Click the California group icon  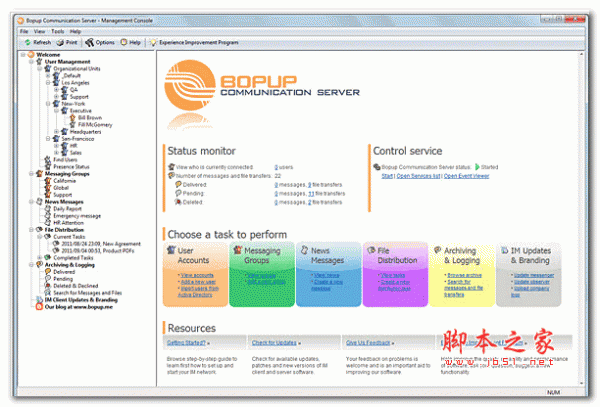[48, 181]
